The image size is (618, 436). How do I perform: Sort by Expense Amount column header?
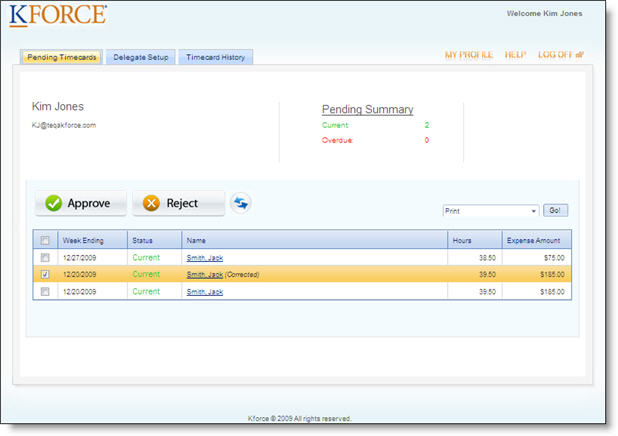(537, 240)
